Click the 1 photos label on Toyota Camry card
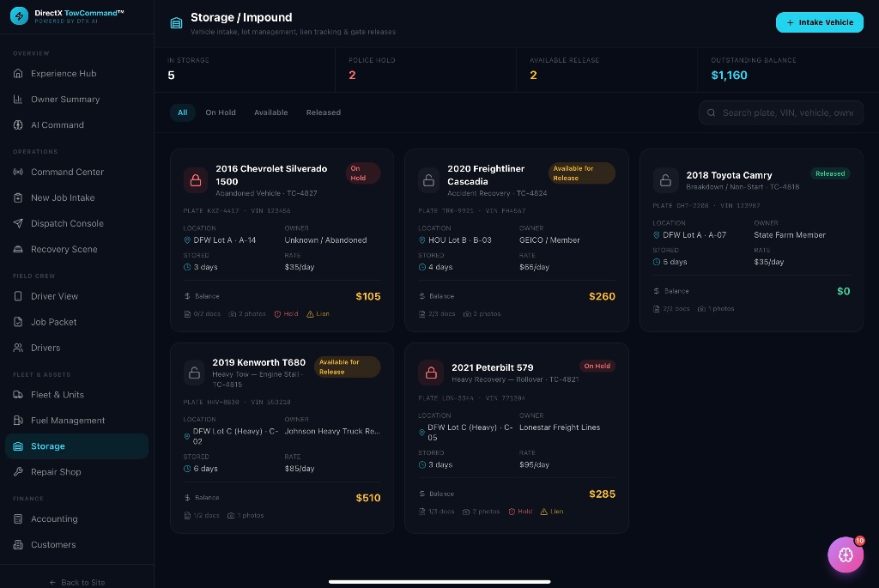Viewport: 879px width, 588px height. pyautogui.click(x=716, y=309)
